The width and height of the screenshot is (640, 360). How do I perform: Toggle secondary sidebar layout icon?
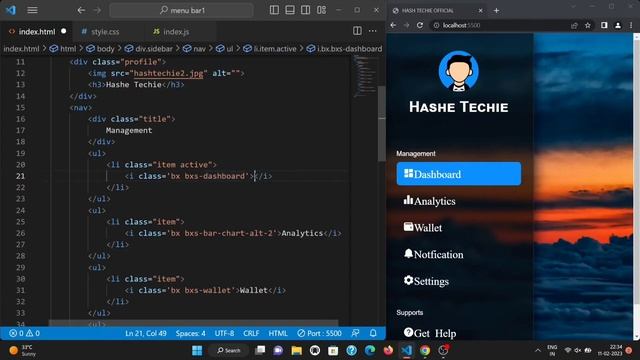(305, 10)
